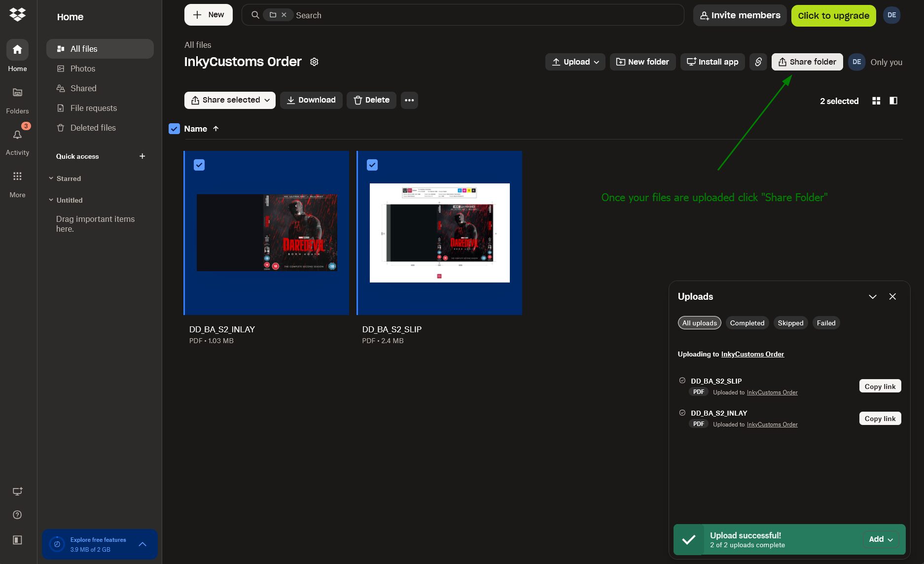Click the install desktop app icon in sidebar bottom
Viewport: 924px width, 564px height.
[x=17, y=492]
